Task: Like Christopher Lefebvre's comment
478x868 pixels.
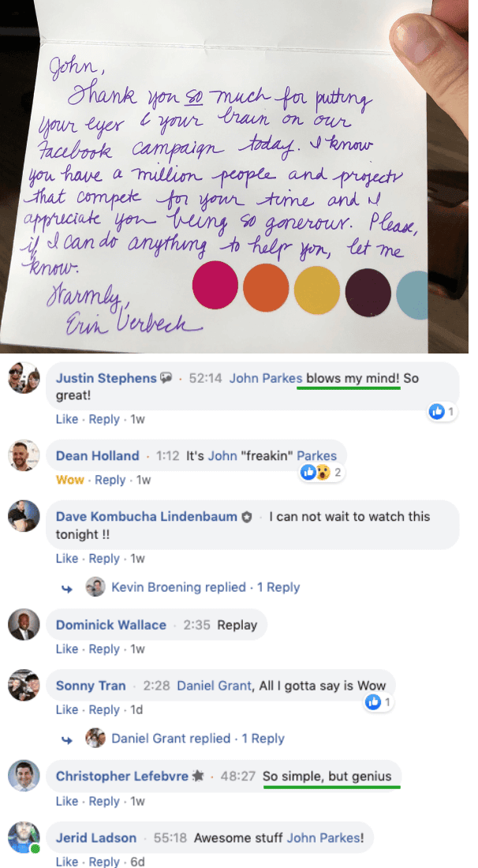Action: pyautogui.click(x=66, y=801)
